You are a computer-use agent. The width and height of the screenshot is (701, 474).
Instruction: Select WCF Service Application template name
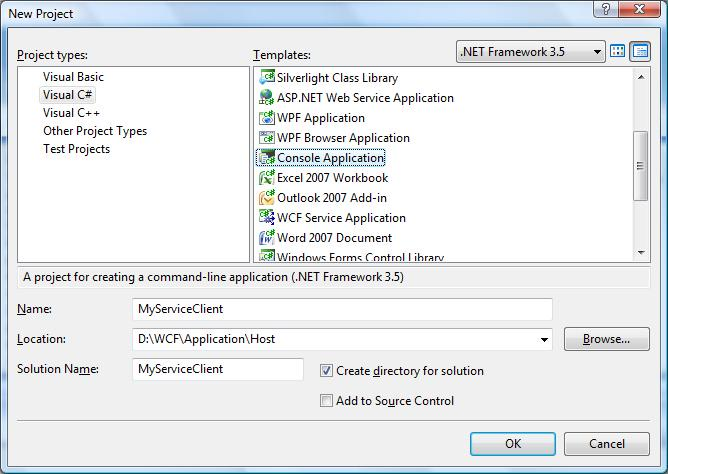[x=341, y=218]
